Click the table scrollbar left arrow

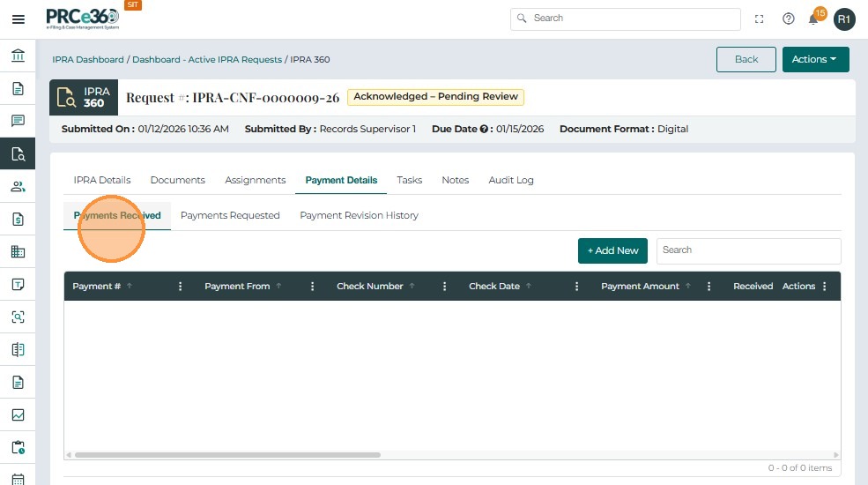tap(69, 455)
